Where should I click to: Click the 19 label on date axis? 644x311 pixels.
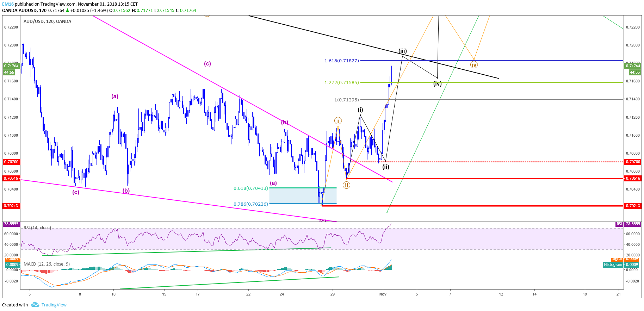click(x=585, y=294)
